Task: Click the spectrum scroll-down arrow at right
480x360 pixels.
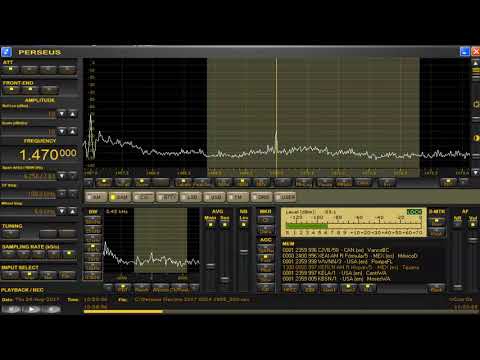Action: point(476,172)
